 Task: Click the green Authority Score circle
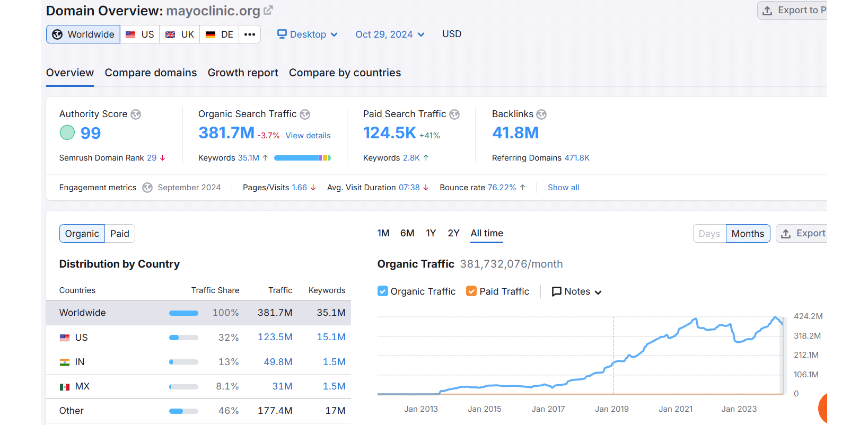point(67,132)
